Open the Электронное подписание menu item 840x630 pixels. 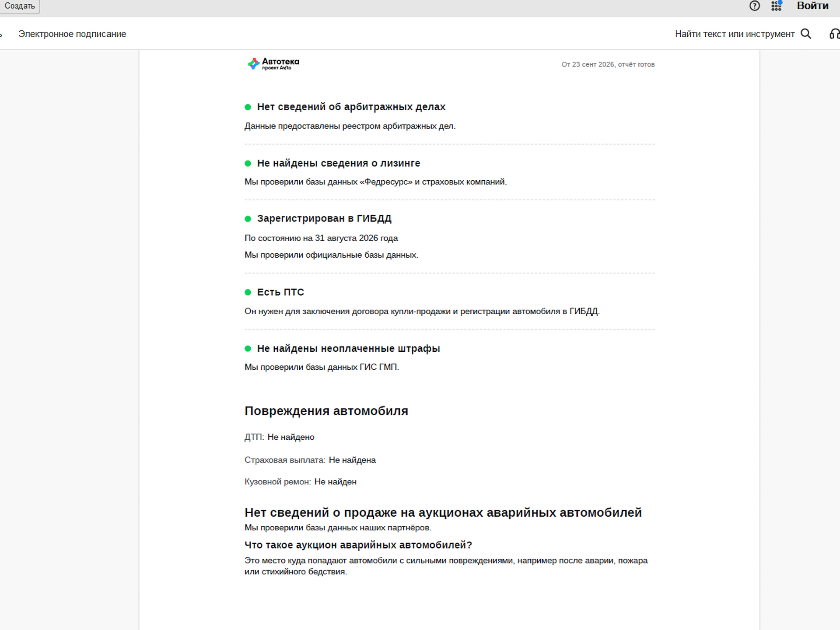72,34
